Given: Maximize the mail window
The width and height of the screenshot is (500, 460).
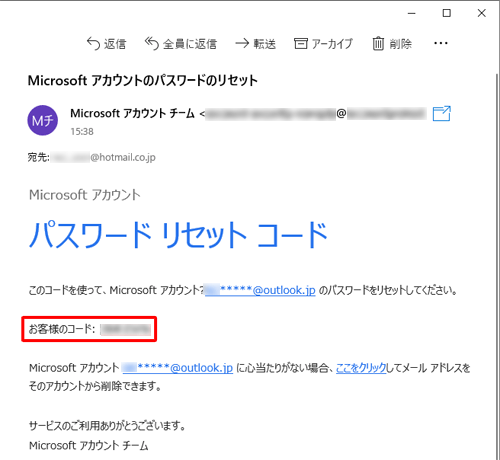Looking at the screenshot, I should [447, 13].
